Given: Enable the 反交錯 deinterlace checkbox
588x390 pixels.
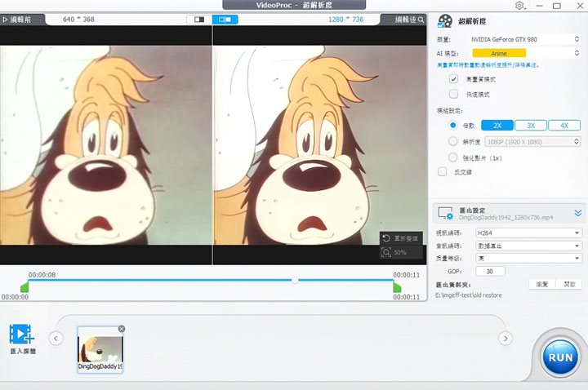Looking at the screenshot, I should [x=442, y=171].
